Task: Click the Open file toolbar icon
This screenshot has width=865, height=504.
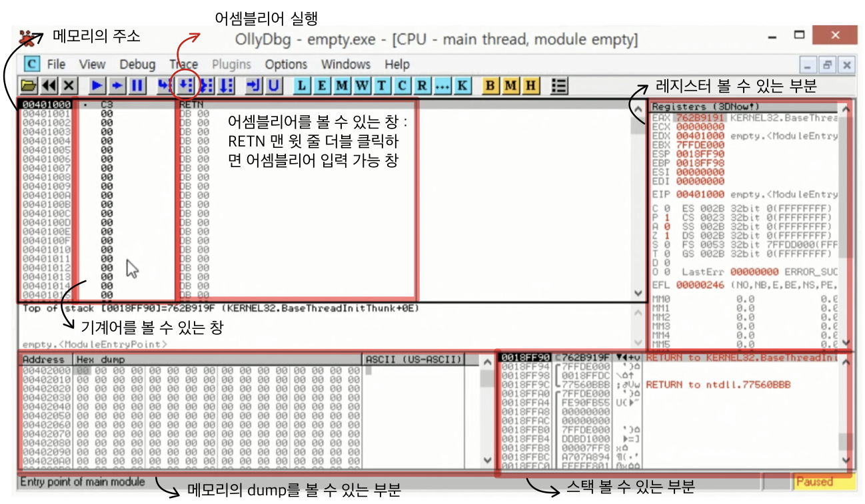Action: coord(28,85)
